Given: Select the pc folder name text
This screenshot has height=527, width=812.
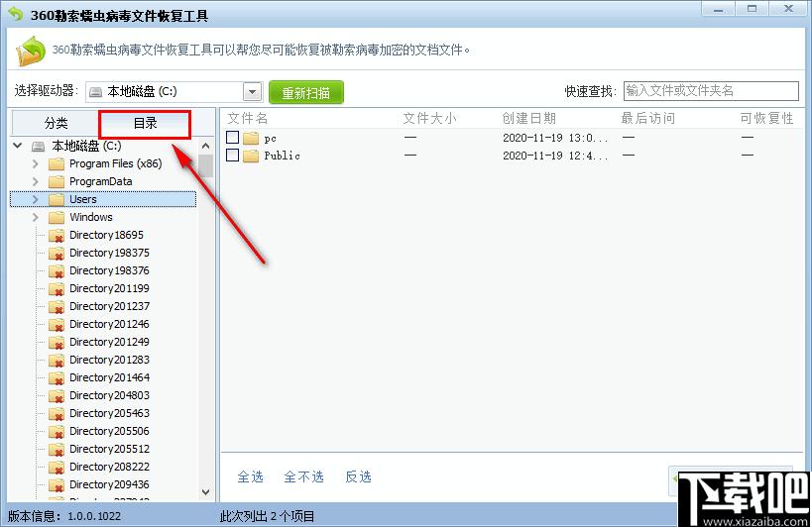Looking at the screenshot, I should pyautogui.click(x=270, y=139).
